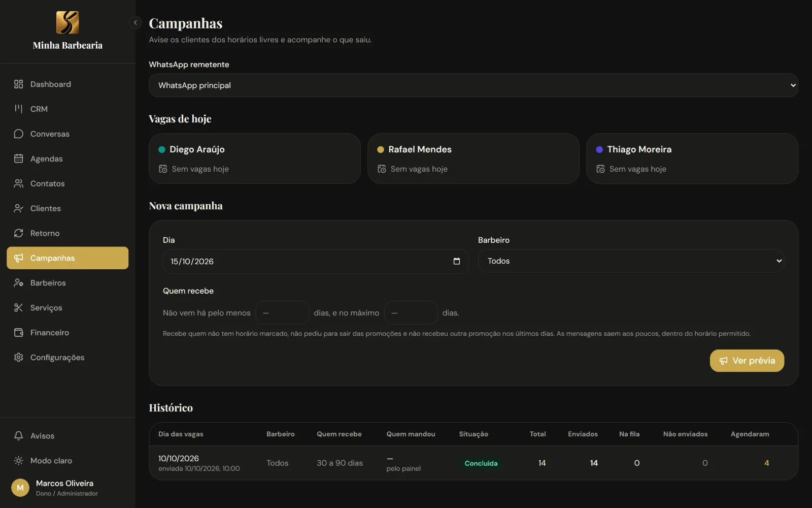Click the Avisos bell icon
The image size is (812, 508).
[19, 436]
